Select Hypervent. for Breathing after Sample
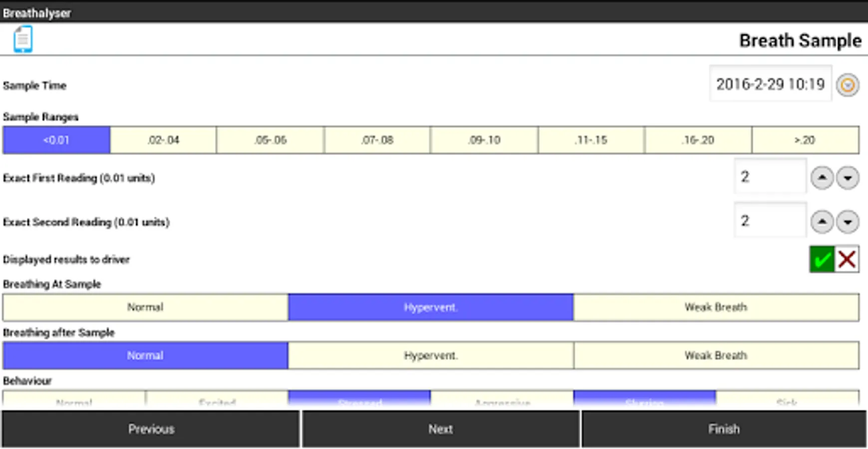This screenshot has width=868, height=449. [x=431, y=355]
